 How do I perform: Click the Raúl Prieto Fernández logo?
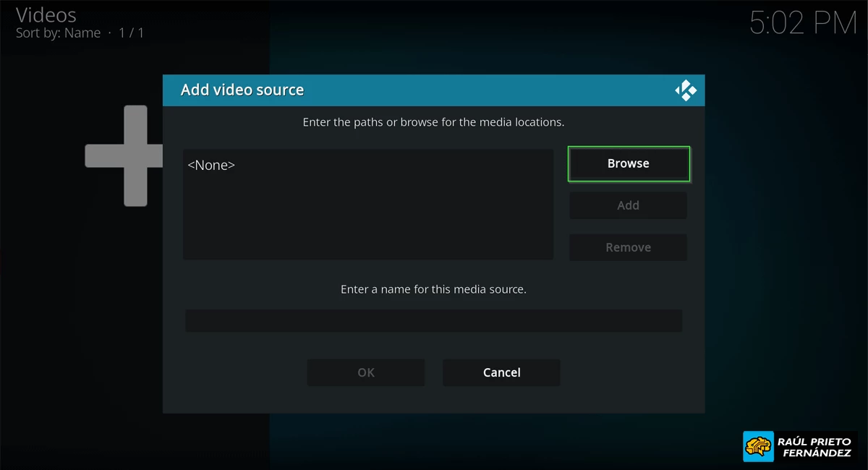pyautogui.click(x=799, y=446)
